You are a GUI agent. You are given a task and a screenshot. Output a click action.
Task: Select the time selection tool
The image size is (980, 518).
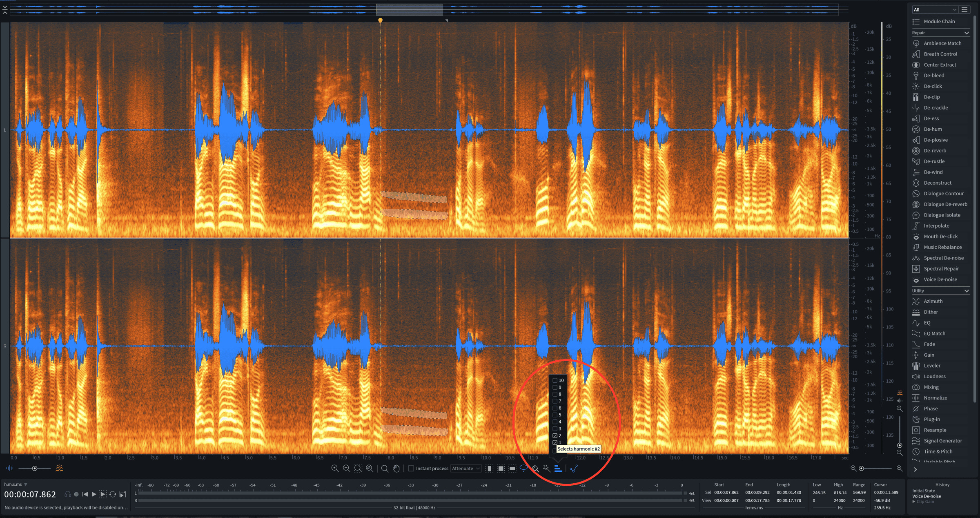[x=489, y=469]
